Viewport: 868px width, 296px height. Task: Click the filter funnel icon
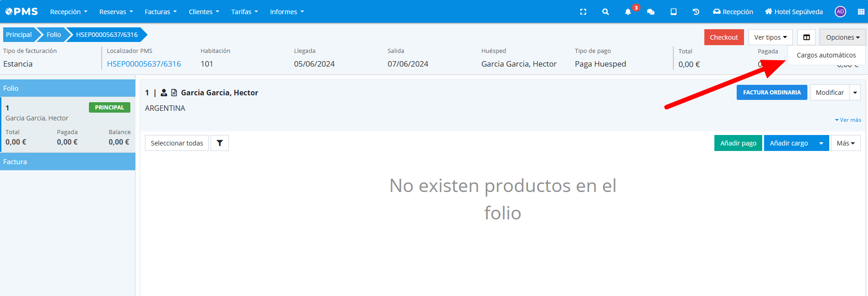(x=220, y=143)
